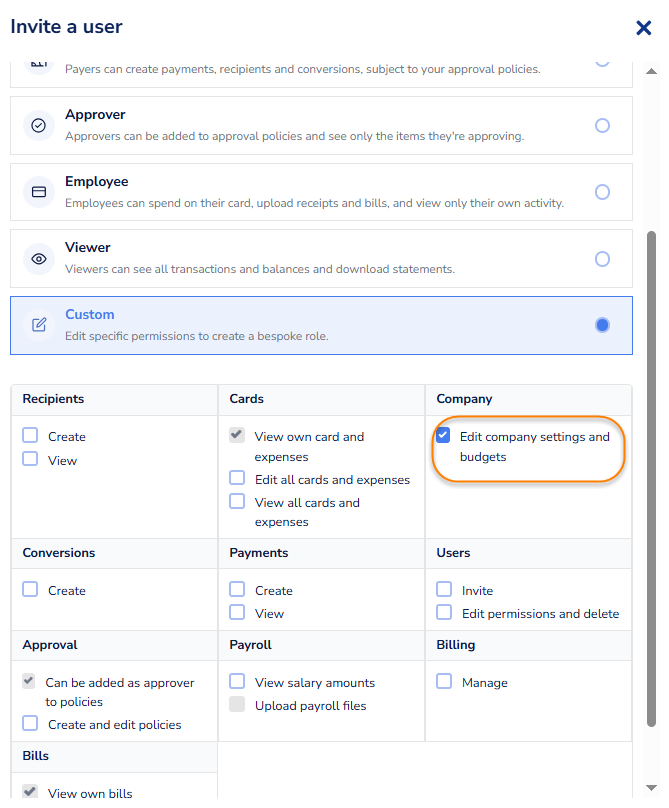Enable Payments View permission

pos(237,612)
